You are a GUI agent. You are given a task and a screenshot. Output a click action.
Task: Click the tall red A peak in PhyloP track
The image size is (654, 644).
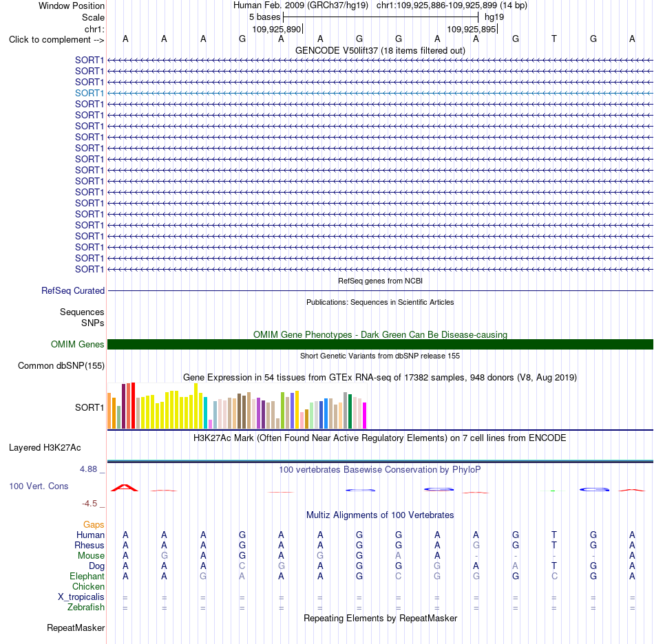125,488
